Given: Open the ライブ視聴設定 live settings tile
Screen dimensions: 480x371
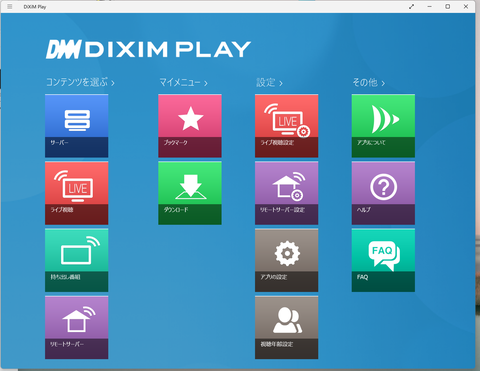Looking at the screenshot, I should pyautogui.click(x=287, y=126).
